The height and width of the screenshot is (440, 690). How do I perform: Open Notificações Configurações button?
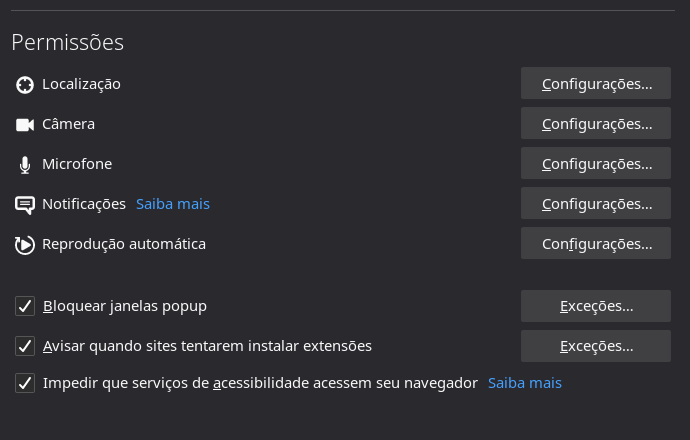click(x=596, y=203)
